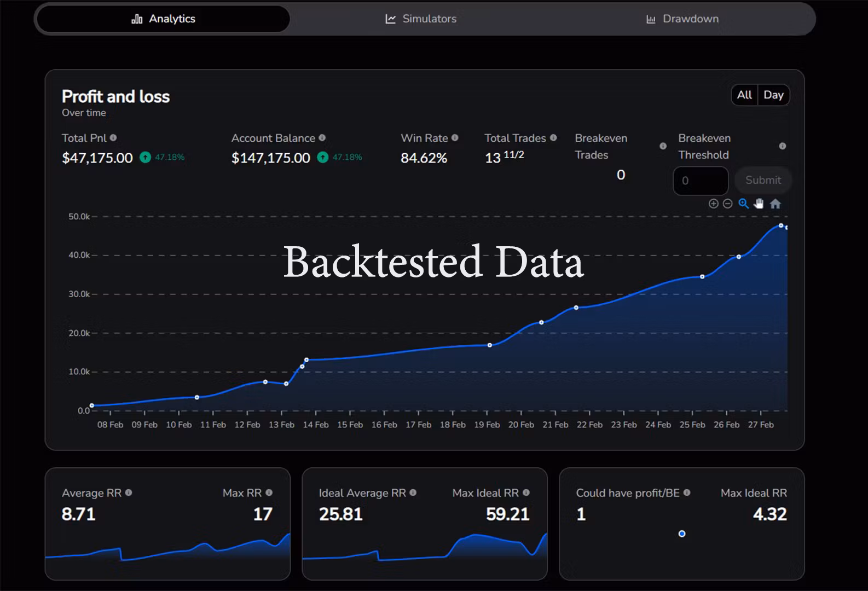Viewport: 868px width, 591px height.
Task: Click info icon beside Account Balance
Action: pos(322,138)
